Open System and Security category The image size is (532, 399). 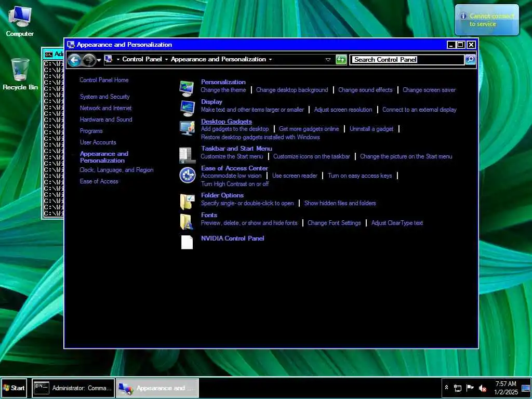(104, 97)
